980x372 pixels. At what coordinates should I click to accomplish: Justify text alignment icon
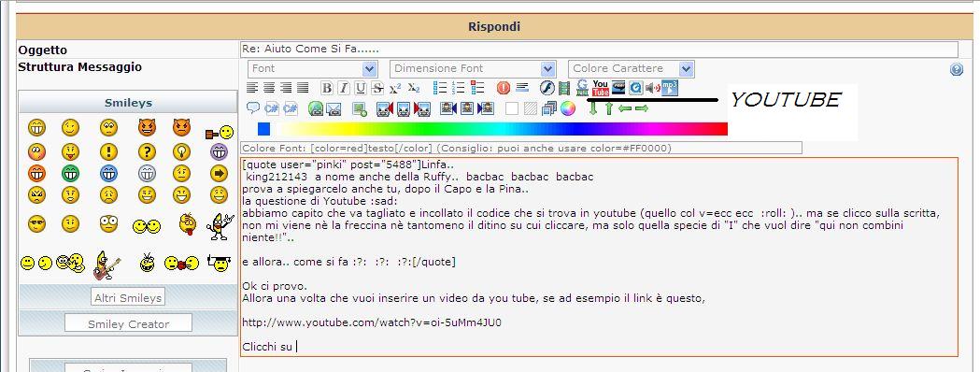tap(303, 88)
